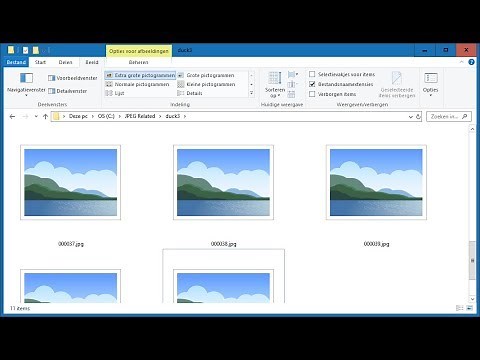Switch to Lijst layout
The width and height of the screenshot is (480, 360).
[x=115, y=93]
